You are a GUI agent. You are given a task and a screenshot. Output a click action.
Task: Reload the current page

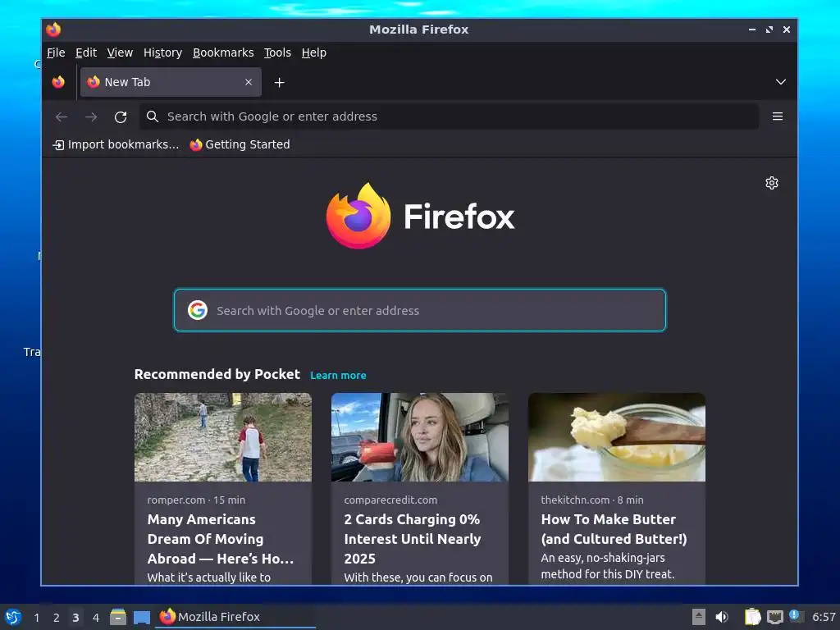pyautogui.click(x=121, y=116)
